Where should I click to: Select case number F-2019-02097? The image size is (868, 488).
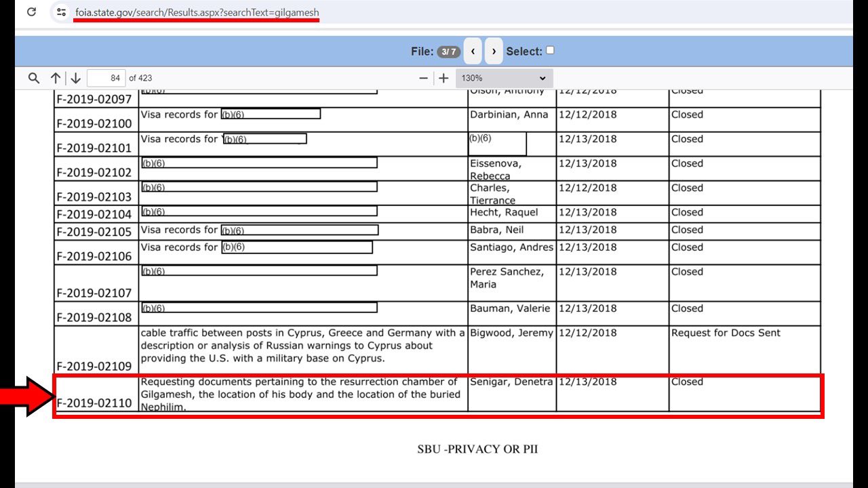(94, 99)
